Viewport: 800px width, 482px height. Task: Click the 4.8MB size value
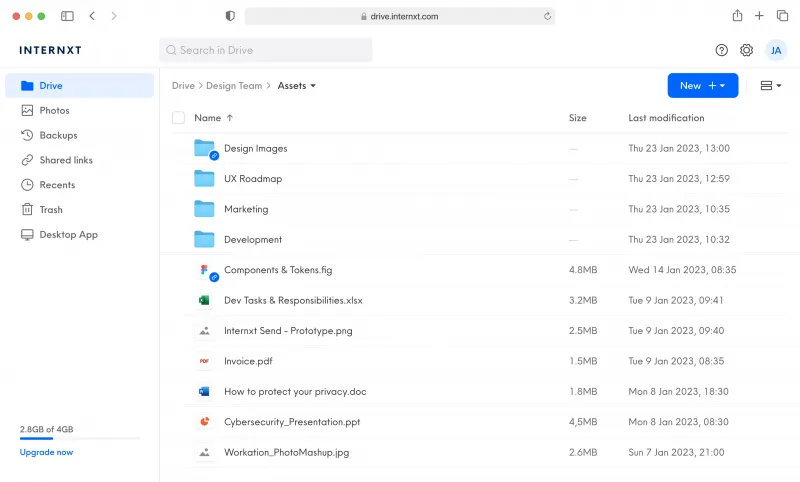point(583,270)
